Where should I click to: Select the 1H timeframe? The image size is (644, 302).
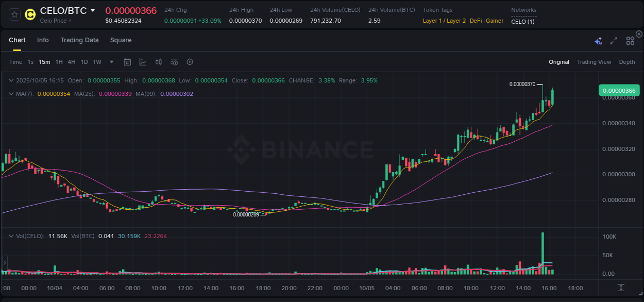(x=58, y=62)
